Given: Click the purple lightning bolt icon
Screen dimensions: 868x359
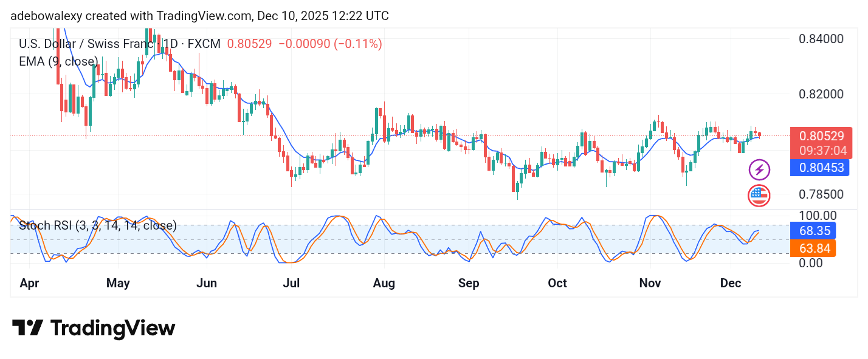Looking at the screenshot, I should point(759,169).
